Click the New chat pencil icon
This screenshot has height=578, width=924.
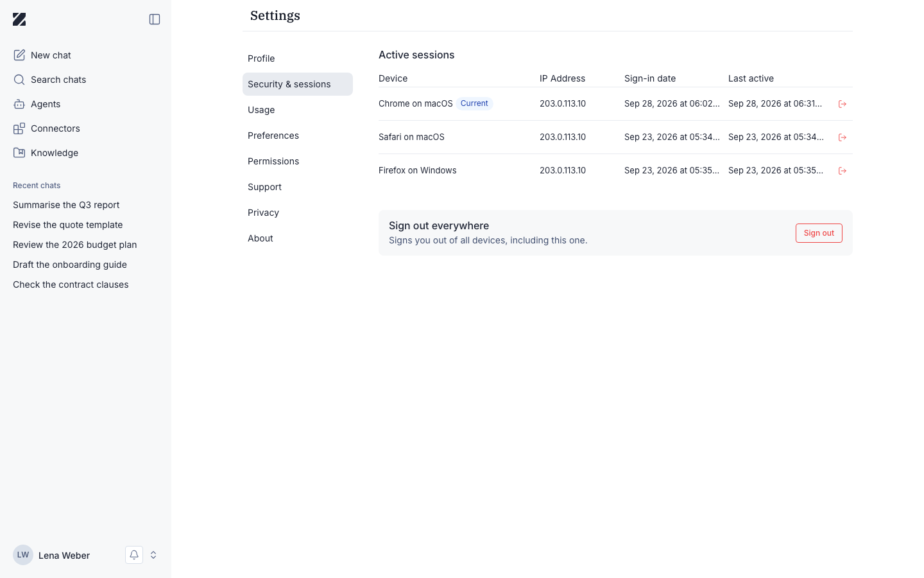19,55
